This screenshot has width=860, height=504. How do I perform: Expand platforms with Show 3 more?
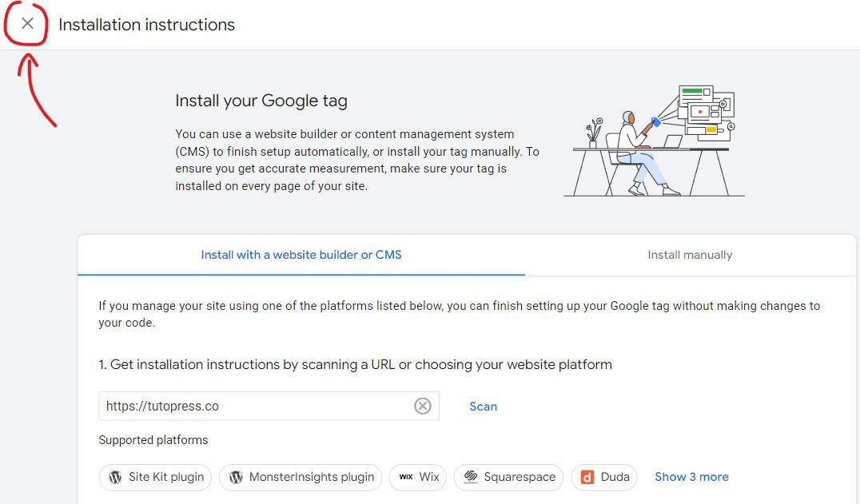(691, 477)
